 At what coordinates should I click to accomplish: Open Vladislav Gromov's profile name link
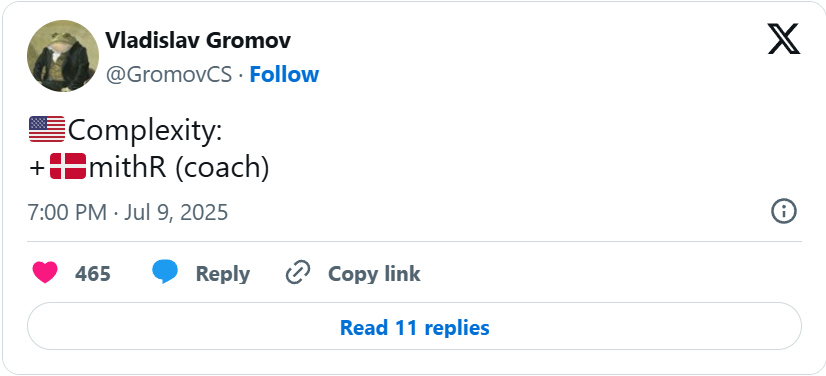pos(198,40)
